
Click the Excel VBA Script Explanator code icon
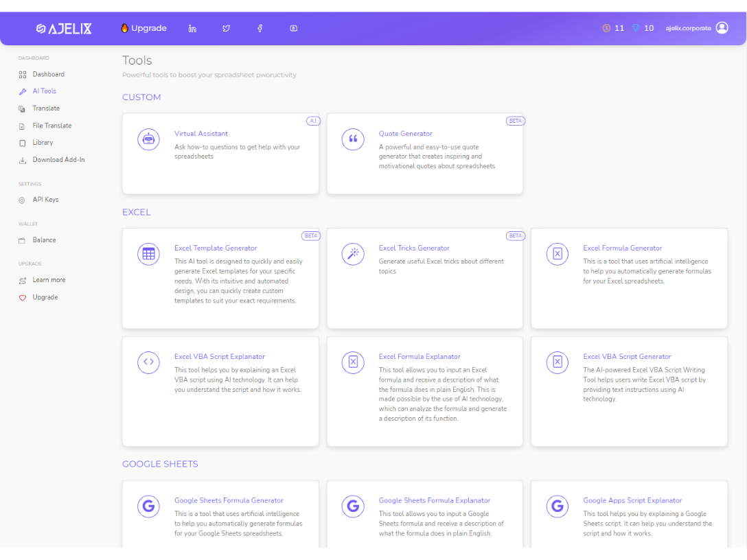pyautogui.click(x=148, y=362)
